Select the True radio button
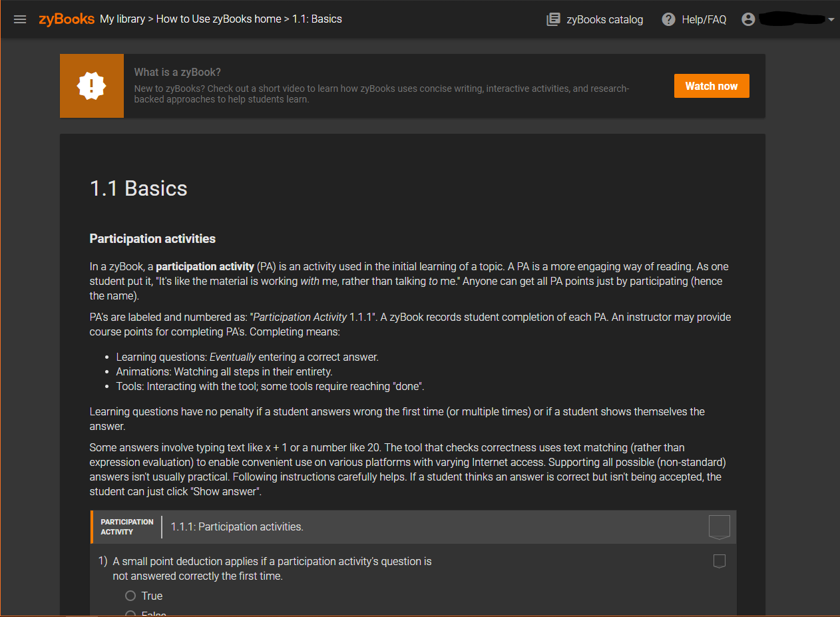The width and height of the screenshot is (840, 617). coord(130,596)
